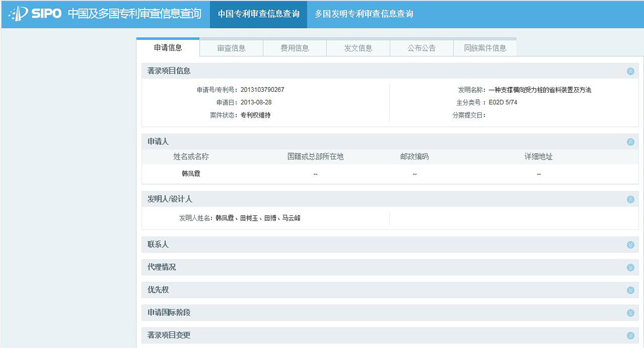This screenshot has height=348, width=644.
Task: Collapse the 申请人 section arrow
Action: coord(630,142)
